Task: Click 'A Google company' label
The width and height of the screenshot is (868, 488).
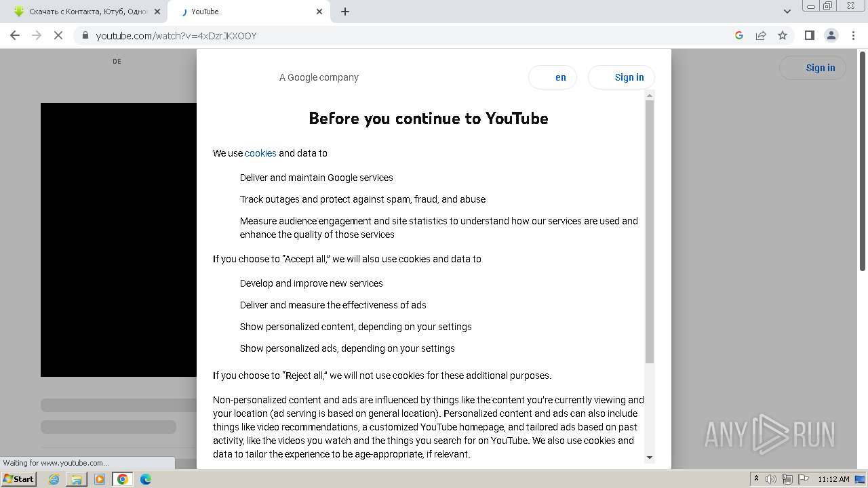Action: [x=319, y=77]
